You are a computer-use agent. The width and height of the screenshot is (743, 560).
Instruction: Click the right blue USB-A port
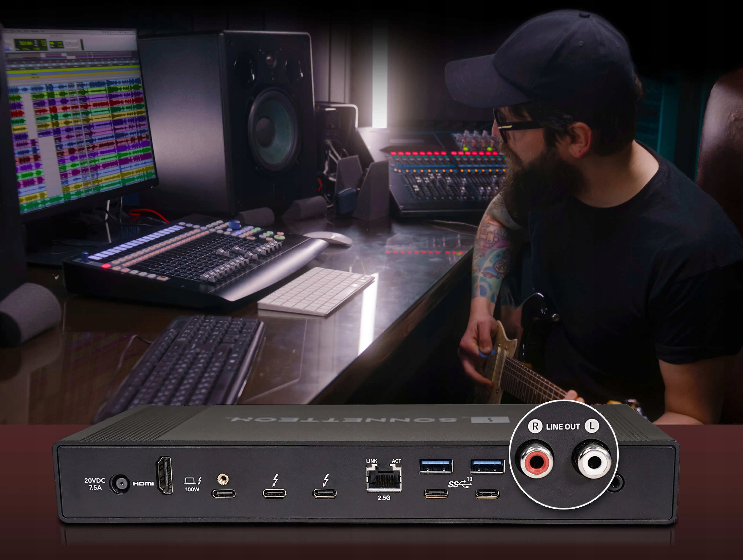point(487,466)
